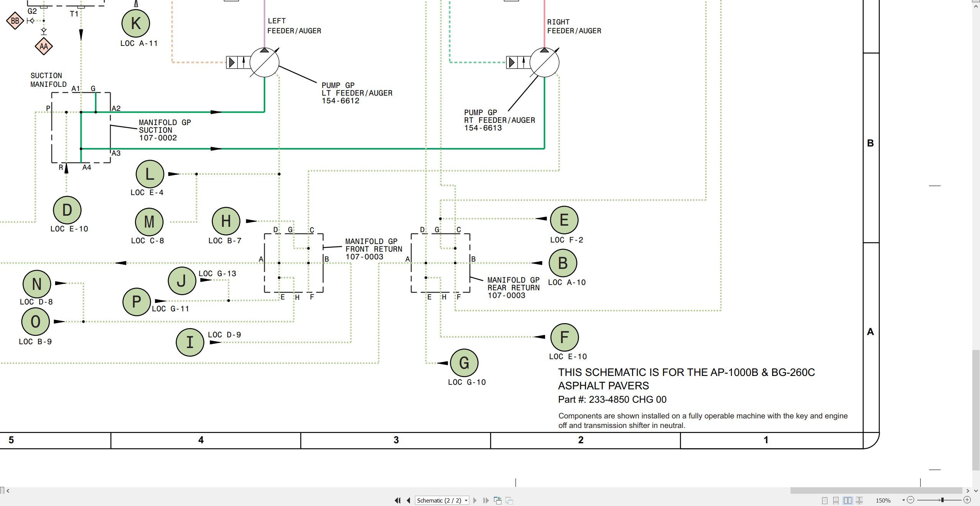This screenshot has width=980, height=506.
Task: Click the vertical scrollbar thumb
Action: 976,410
